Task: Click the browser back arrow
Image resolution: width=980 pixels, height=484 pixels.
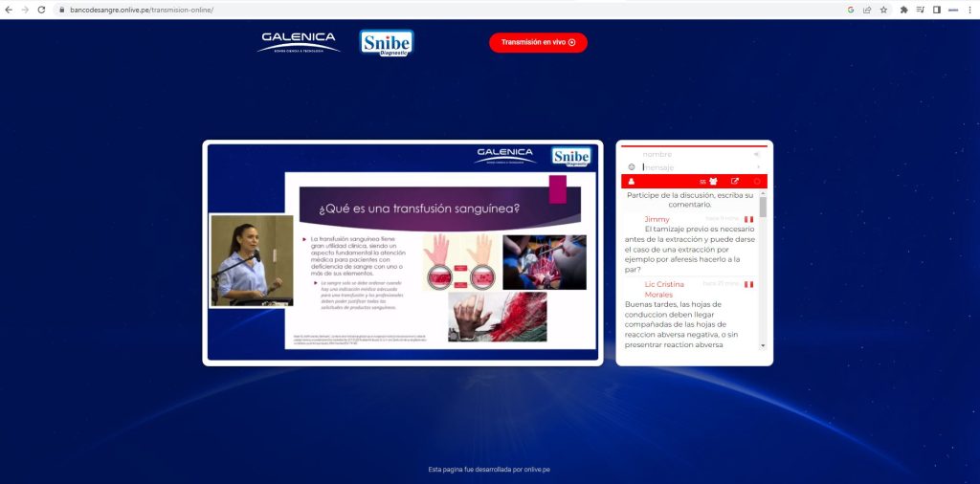Action: [x=9, y=10]
